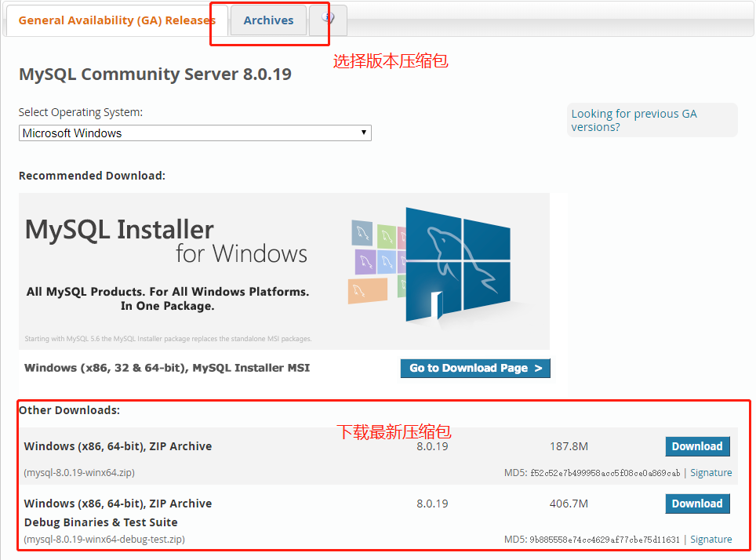Click the Go to Download Page button
This screenshot has height=560, width=756.
[475, 368]
